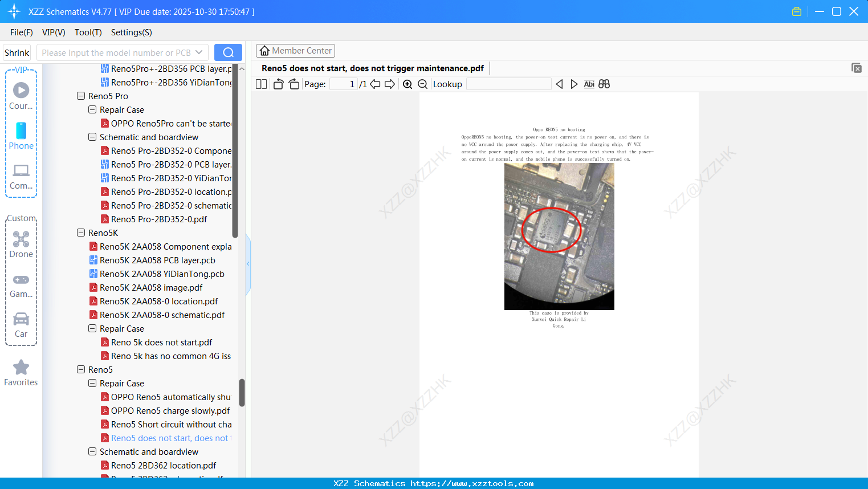
Task: Click the blue search button
Action: [228, 52]
